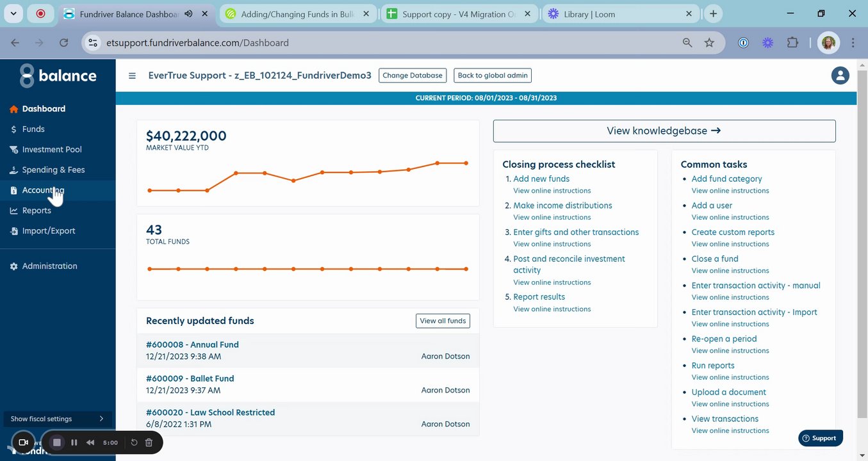Open the 1Password extension icon
The image size is (868, 461).
(x=743, y=43)
